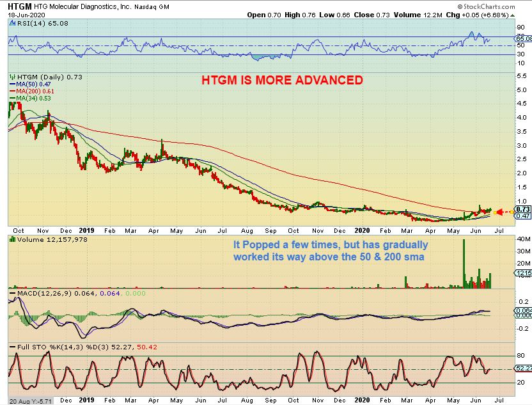Click the MACD line legend dash icon
The image size is (532, 405).
click(13, 293)
